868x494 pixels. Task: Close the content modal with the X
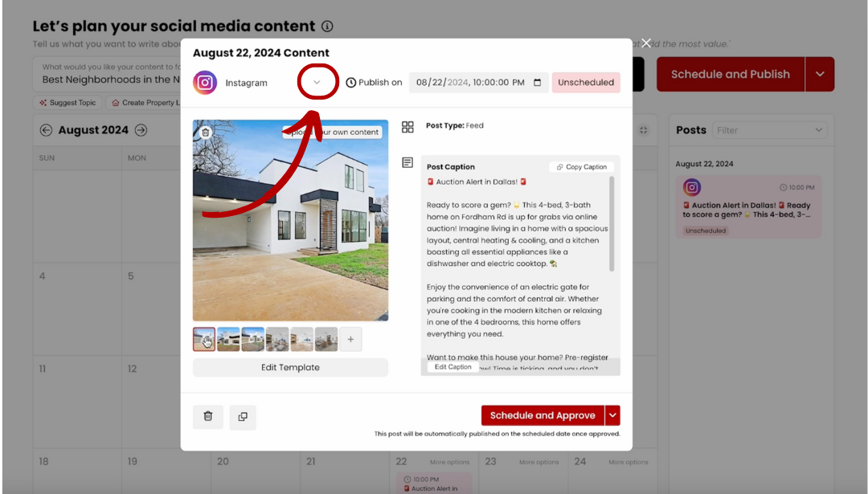click(x=646, y=43)
